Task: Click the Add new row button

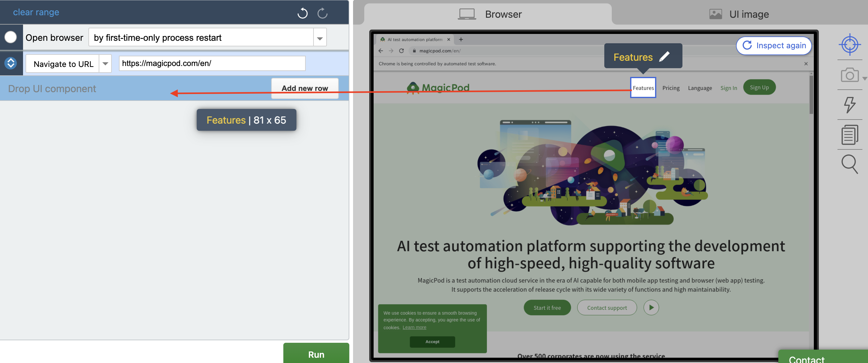Action: coord(304,88)
